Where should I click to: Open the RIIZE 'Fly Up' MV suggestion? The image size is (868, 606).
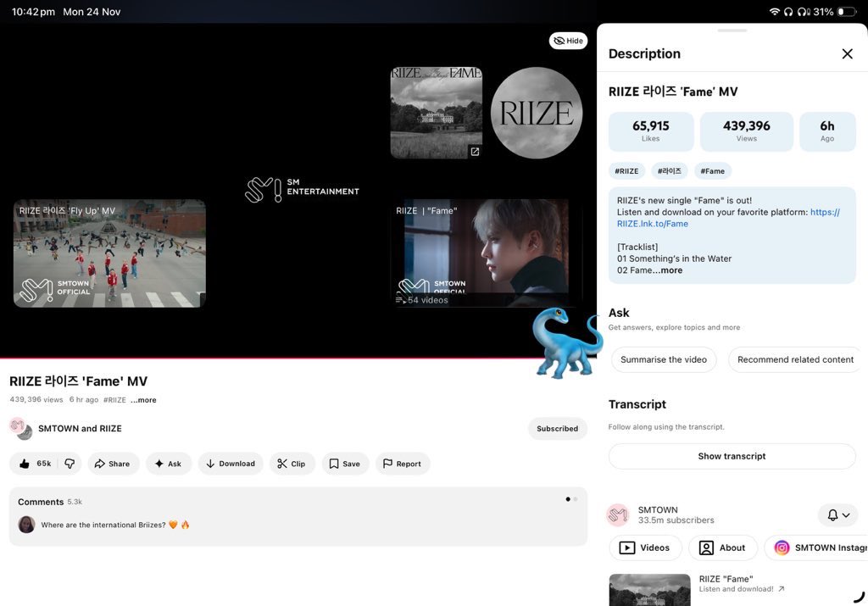[x=109, y=253]
